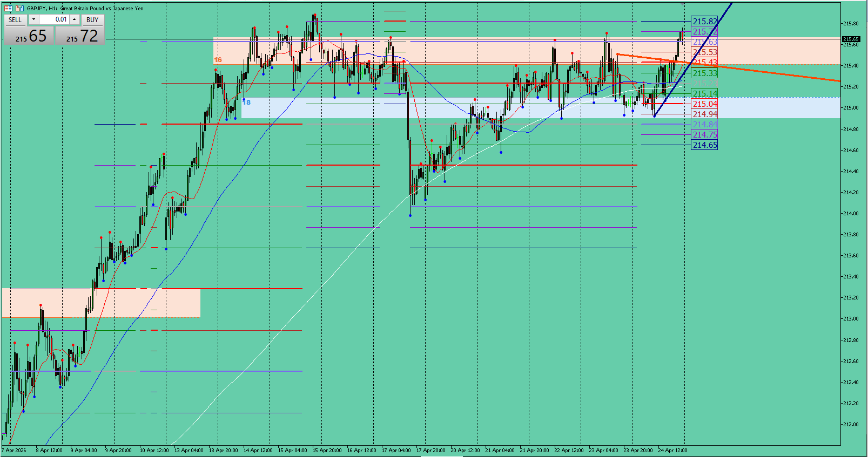Click the '17 Apr 04:00' time axis label

pos(396,451)
